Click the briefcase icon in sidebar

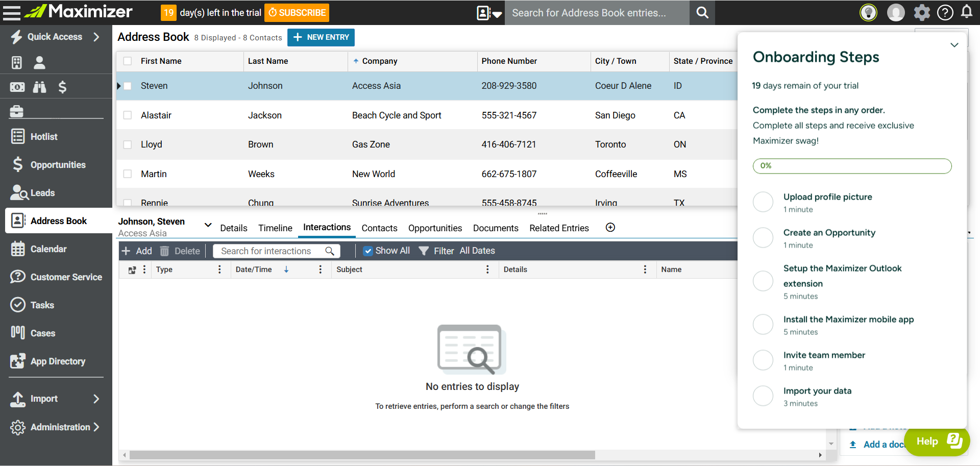pos(17,111)
